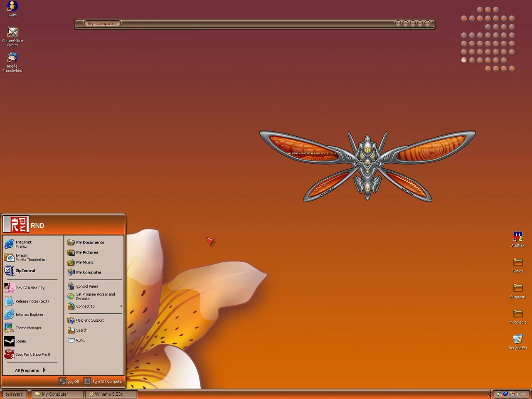Open the Gaim desktop icon
Screen dimensions: 532x399
click(x=12, y=7)
